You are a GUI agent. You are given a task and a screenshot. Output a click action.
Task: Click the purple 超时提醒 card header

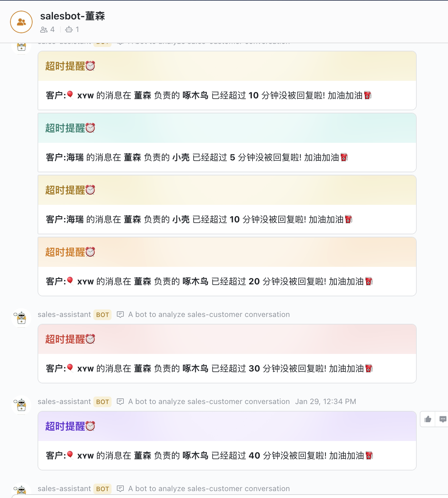click(x=227, y=426)
